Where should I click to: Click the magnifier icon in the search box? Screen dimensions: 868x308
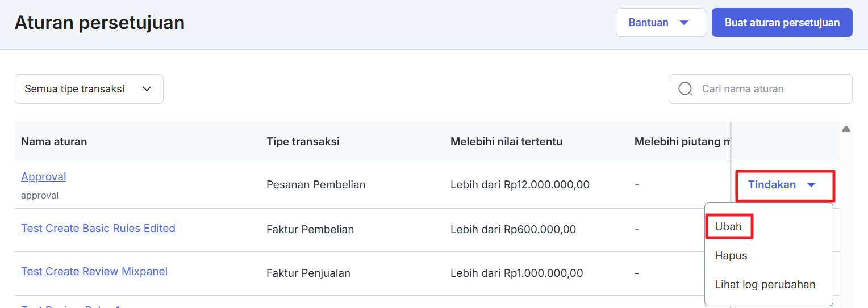(686, 89)
